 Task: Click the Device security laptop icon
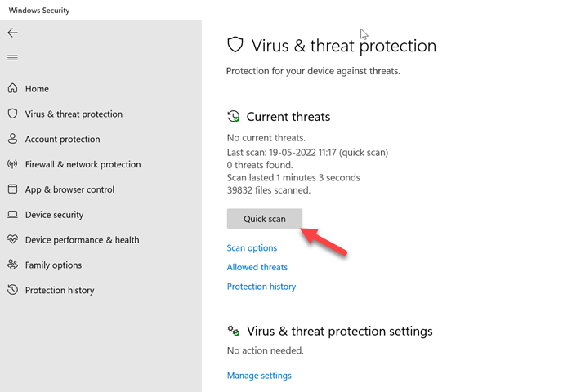pyautogui.click(x=12, y=215)
